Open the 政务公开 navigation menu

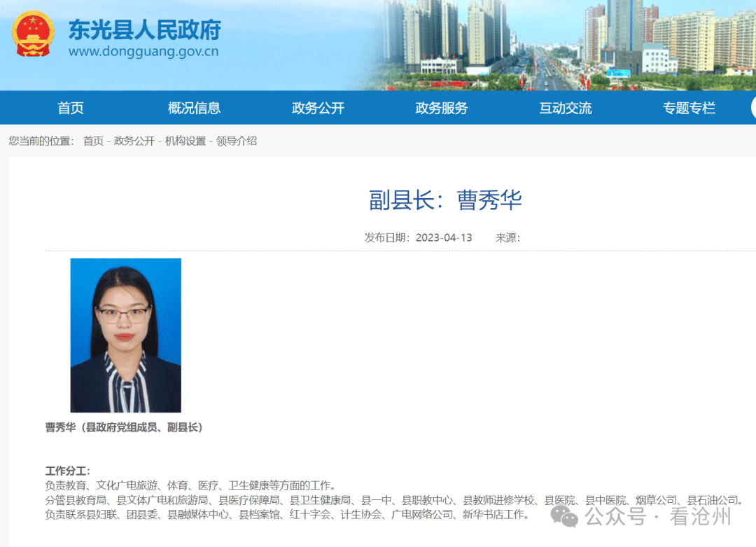(x=317, y=107)
